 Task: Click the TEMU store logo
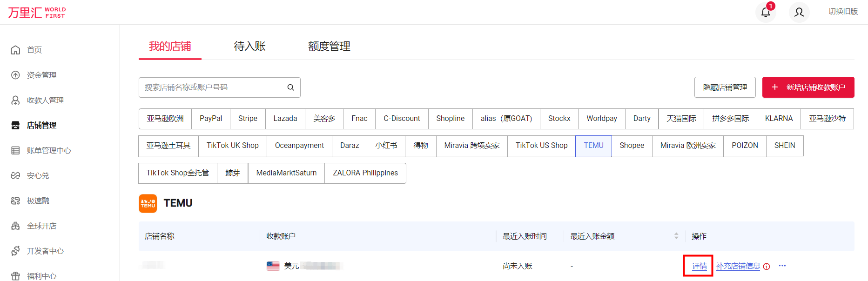[148, 203]
